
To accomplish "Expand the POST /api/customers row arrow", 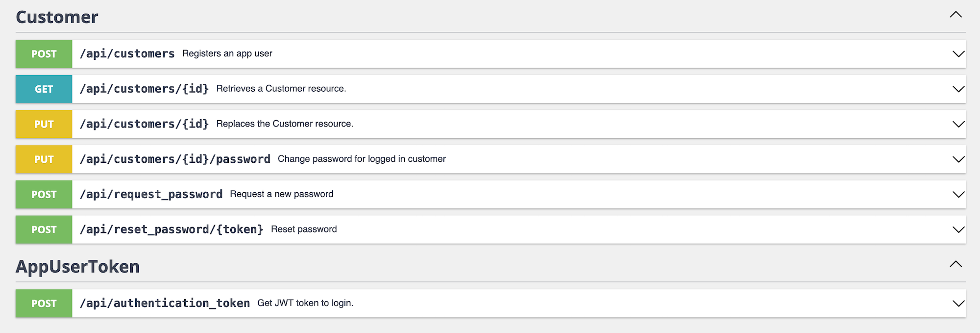I will click(x=958, y=54).
